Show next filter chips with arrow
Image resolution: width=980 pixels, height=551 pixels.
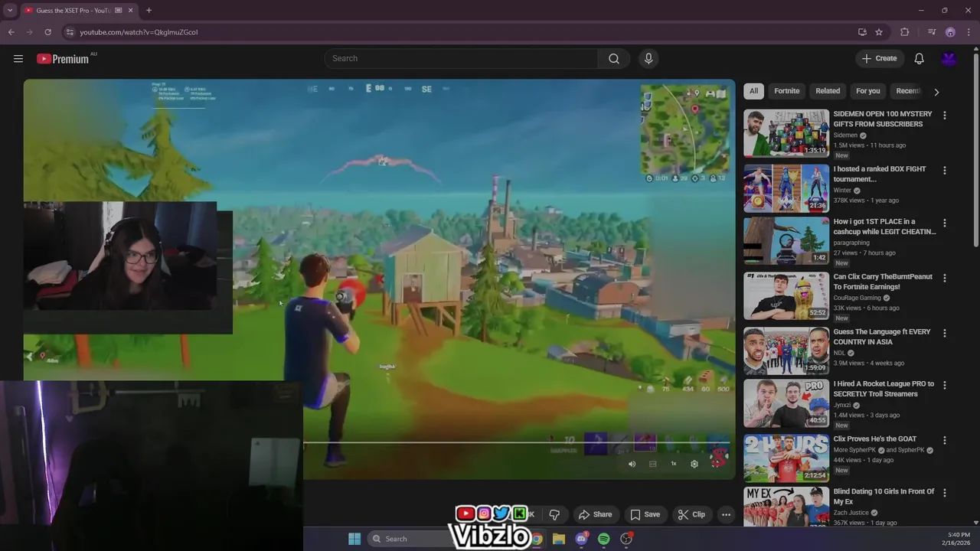936,92
